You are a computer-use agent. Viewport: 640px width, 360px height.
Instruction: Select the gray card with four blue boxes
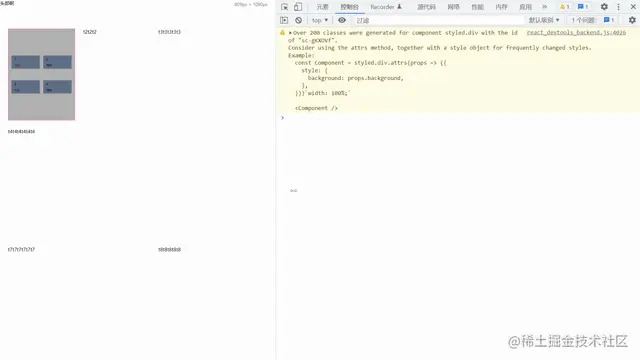tap(42, 74)
